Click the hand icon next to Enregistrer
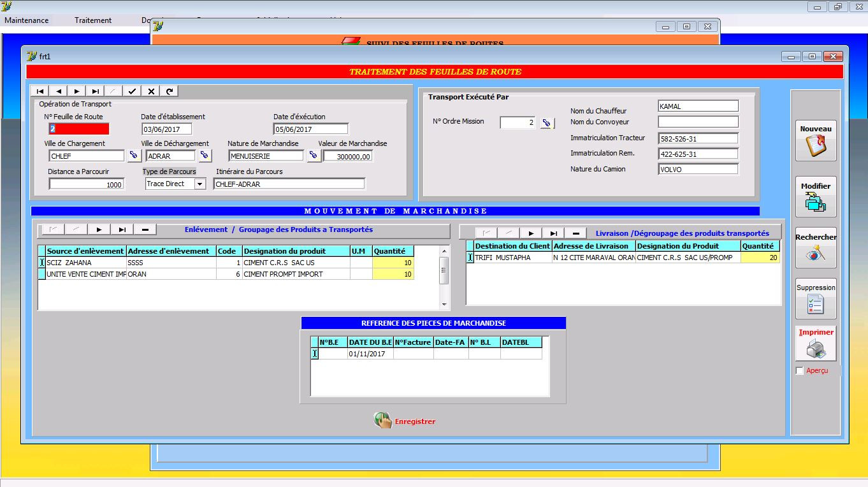Screen dimensions: 868x487 (x=382, y=420)
